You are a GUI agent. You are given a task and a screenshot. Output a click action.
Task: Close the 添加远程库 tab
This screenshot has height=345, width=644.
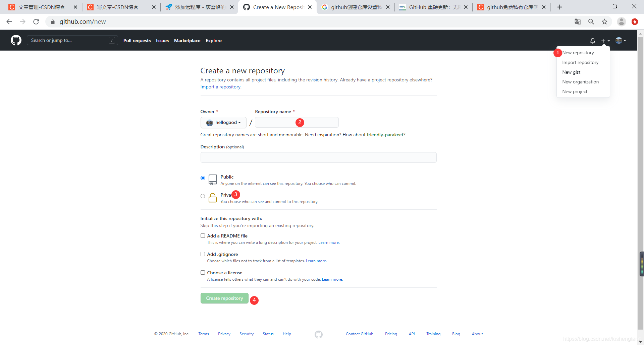(232, 7)
